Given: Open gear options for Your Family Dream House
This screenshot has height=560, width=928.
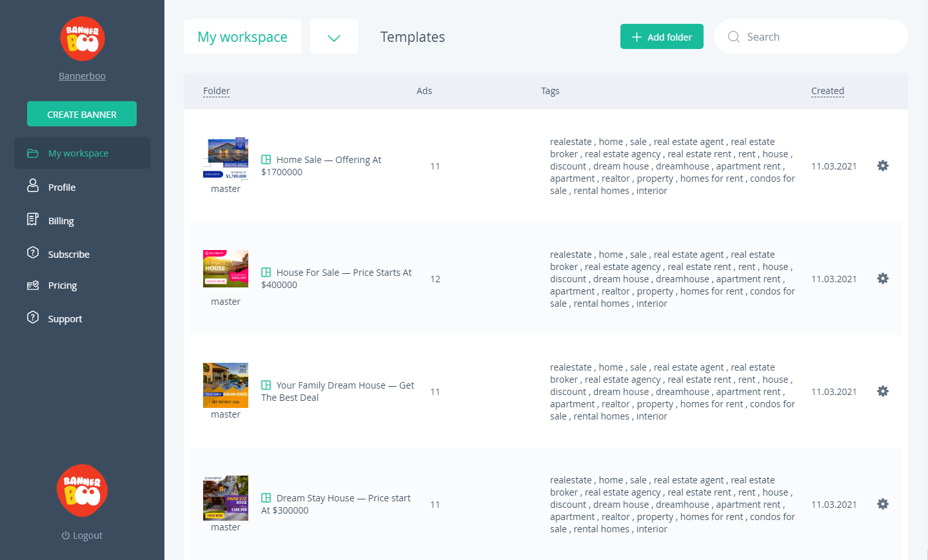Looking at the screenshot, I should pyautogui.click(x=882, y=391).
